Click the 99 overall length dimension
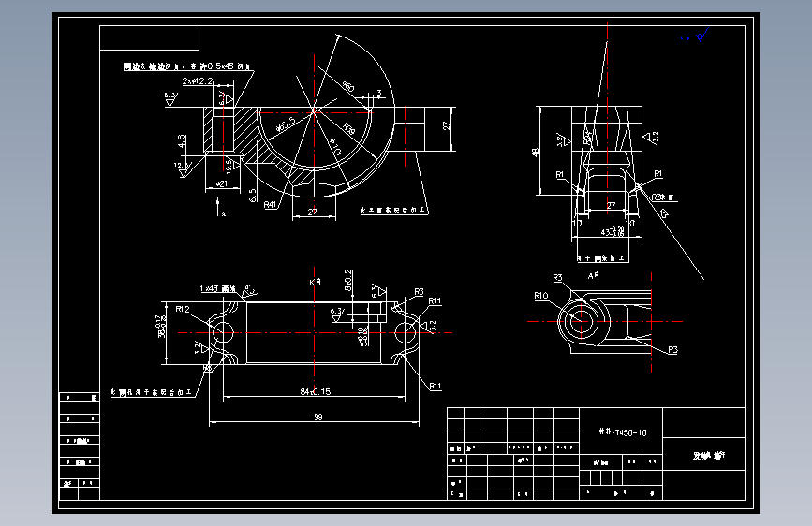This screenshot has width=812, height=526. [x=318, y=416]
